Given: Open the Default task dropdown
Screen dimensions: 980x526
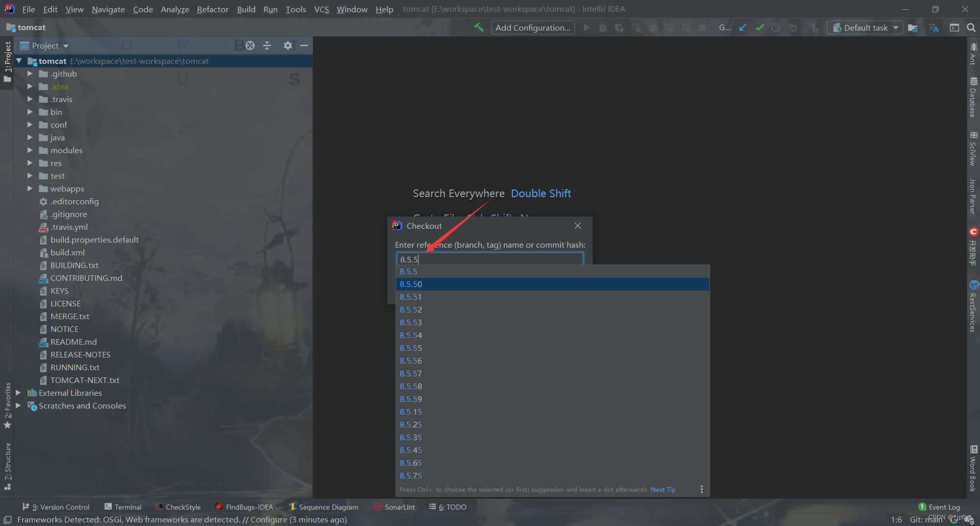Looking at the screenshot, I should click(865, 28).
